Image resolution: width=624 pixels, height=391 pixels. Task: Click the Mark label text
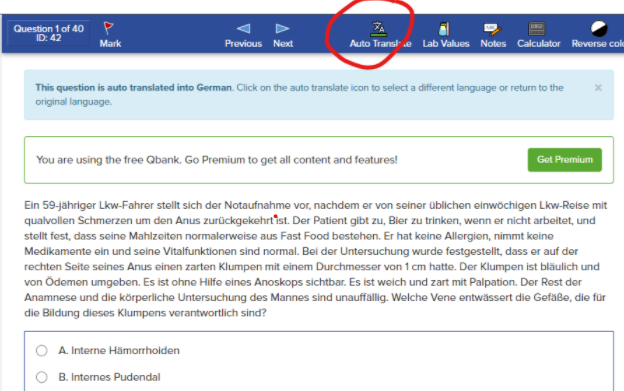tap(110, 44)
